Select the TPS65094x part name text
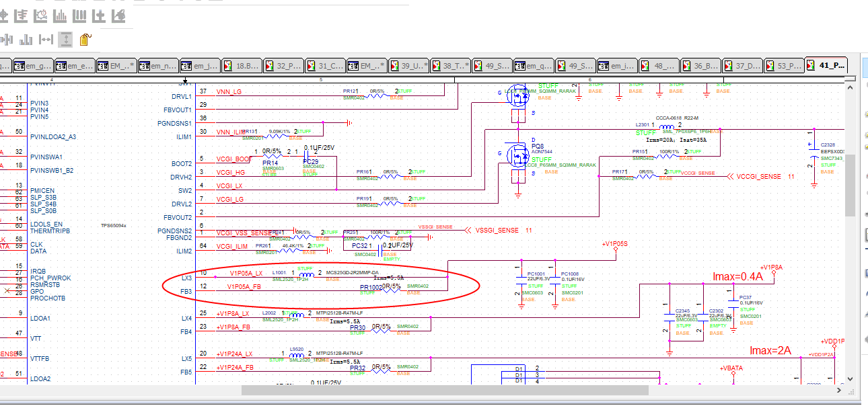 coord(114,226)
